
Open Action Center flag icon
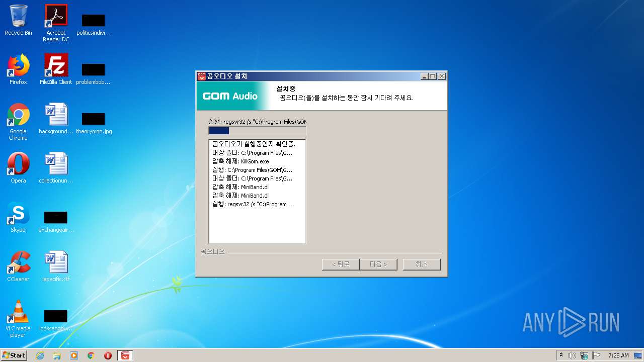596,355
